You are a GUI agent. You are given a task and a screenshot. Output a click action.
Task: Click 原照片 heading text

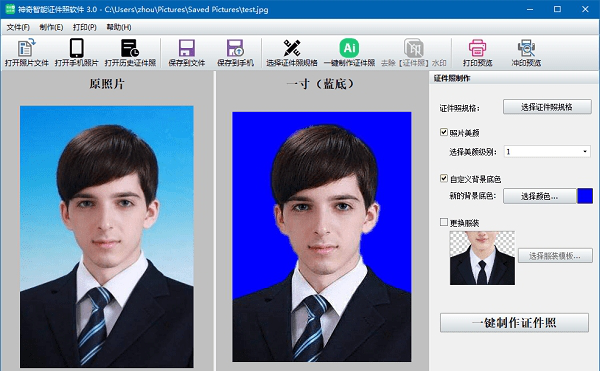click(107, 84)
